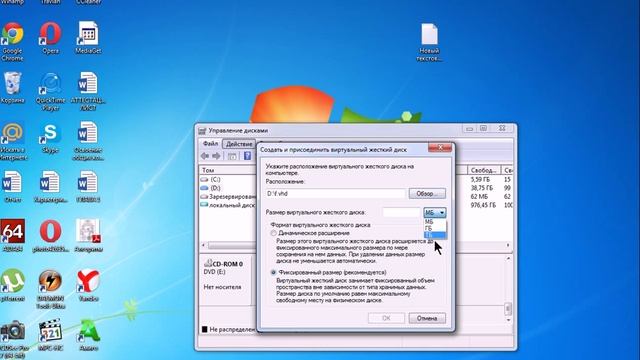The width and height of the screenshot is (640, 360).
Task: Choose ГБ in the unit list
Action: coord(435,228)
